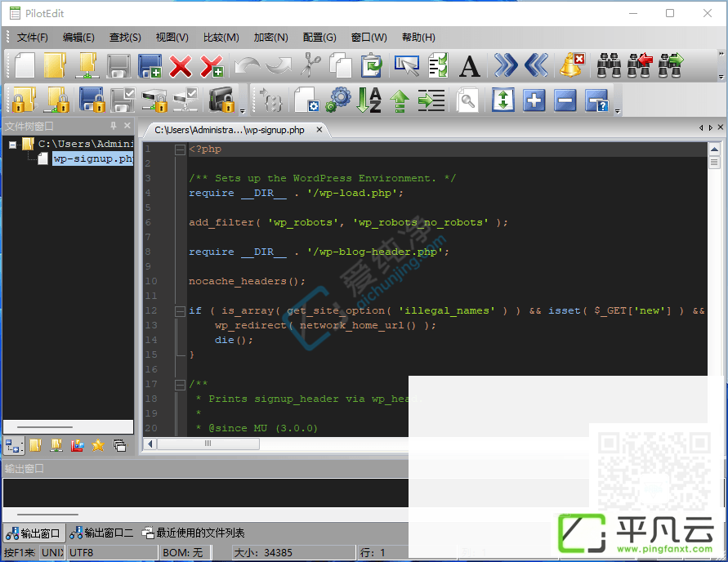This screenshot has width=728, height=562.
Task: Open font settings letter A icon
Action: point(469,66)
